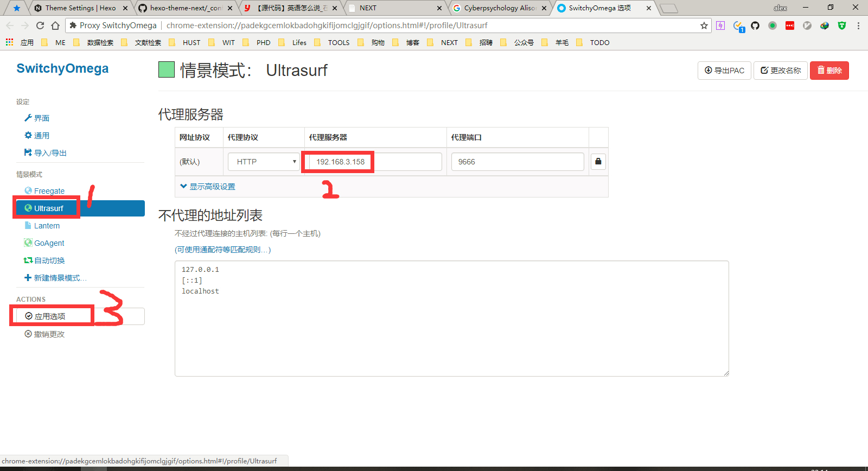Screen dimensions: 868x471
Task: Switch to Theme Settings Hexo tab
Action: tap(81, 8)
